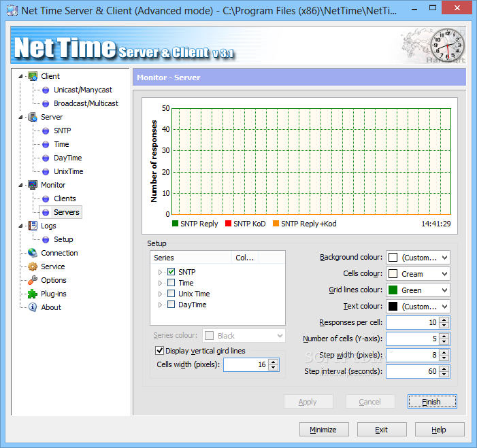This screenshot has height=448, width=477.
Task: Click the blue bullet beside Clients node
Action: coord(46,199)
